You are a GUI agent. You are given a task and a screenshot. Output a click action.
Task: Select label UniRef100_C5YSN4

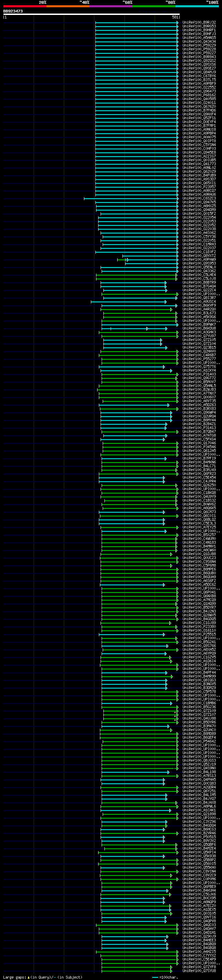tap(199, 145)
